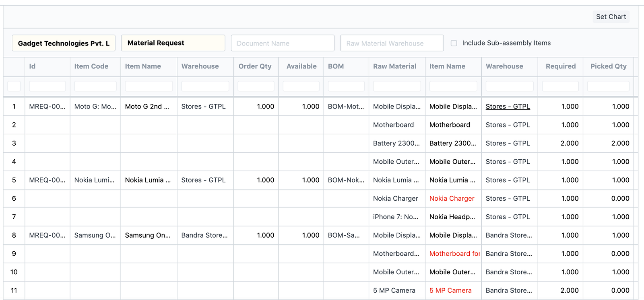Click the red '5 MP Camera' item name

click(450, 291)
